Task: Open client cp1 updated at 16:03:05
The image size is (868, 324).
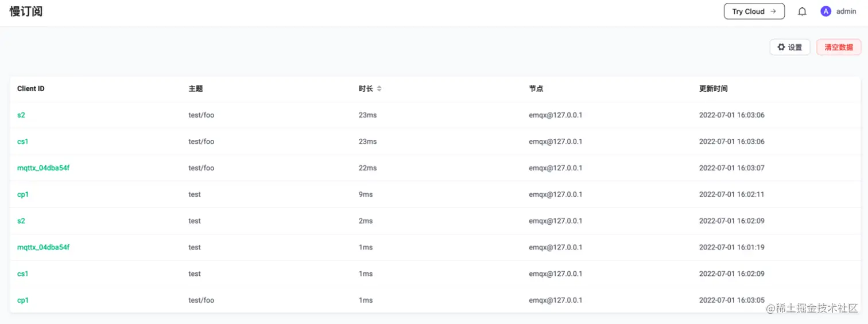Action: 23,300
